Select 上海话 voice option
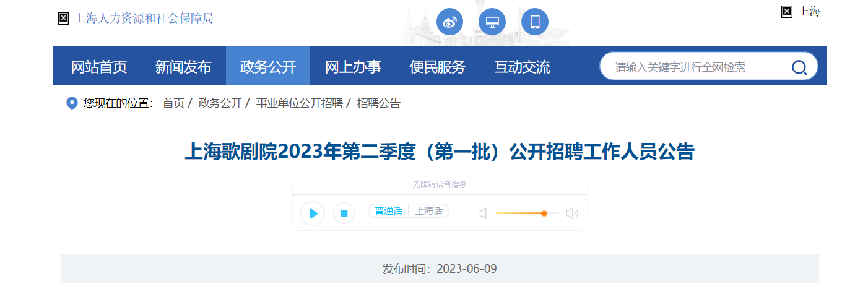Image resolution: width=868 pixels, height=292 pixels. pos(429,211)
